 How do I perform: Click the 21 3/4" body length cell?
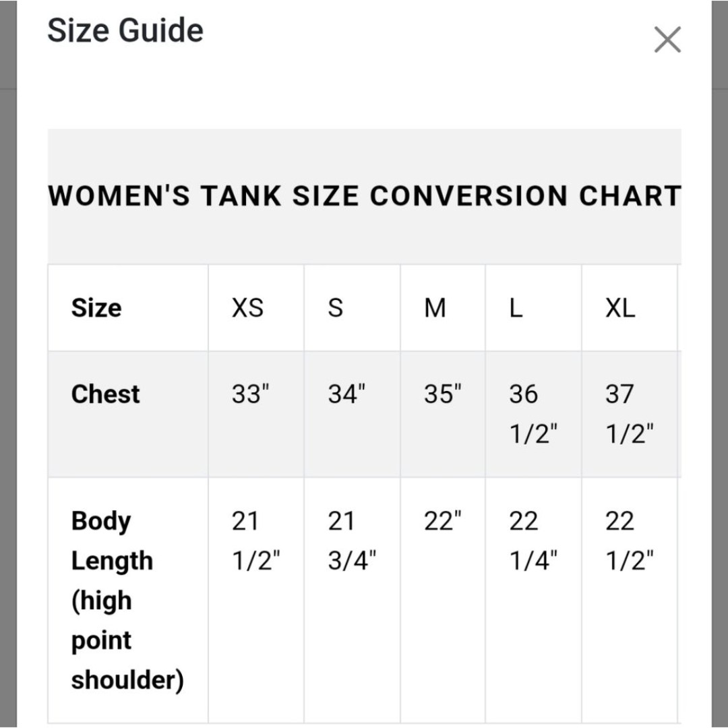352,541
